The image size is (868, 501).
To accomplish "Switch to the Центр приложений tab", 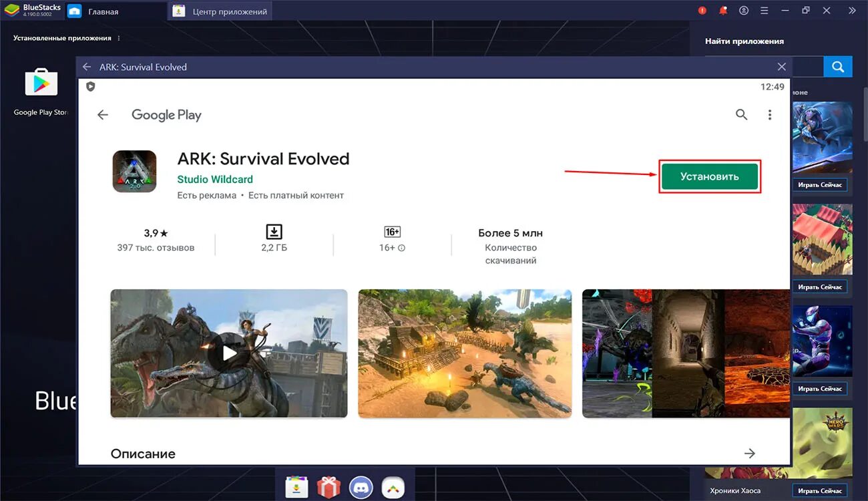I will pos(221,11).
